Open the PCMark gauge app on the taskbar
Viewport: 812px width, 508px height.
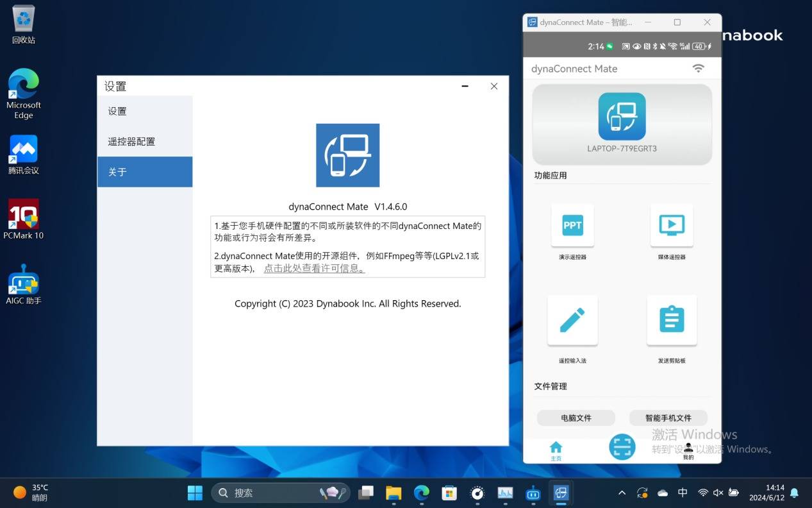[x=477, y=493]
